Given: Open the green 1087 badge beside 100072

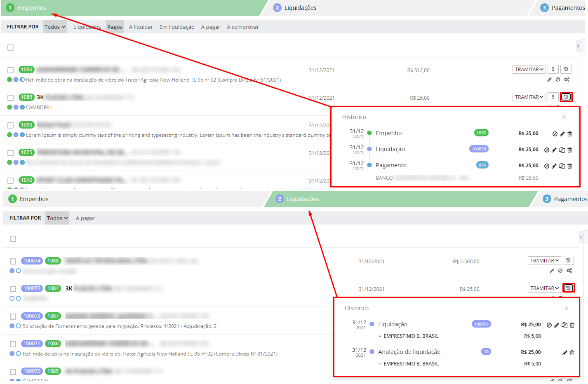Looking at the screenshot, I should [x=53, y=316].
